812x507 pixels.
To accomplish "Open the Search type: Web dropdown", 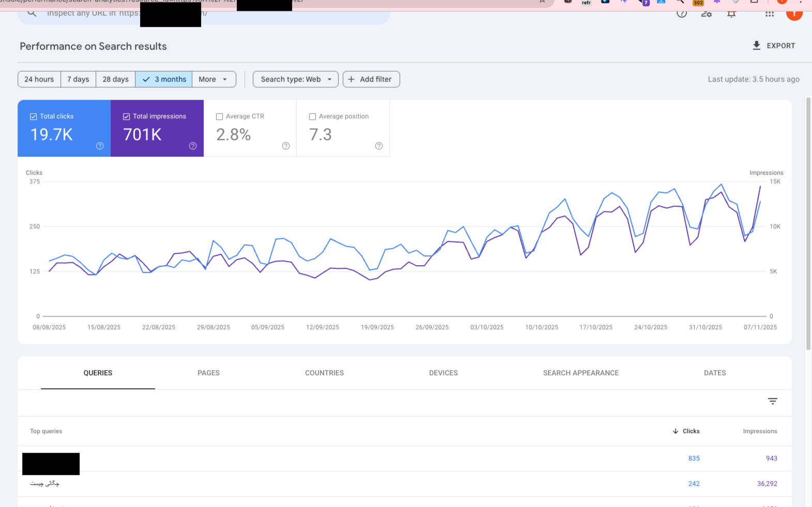I will pos(296,79).
